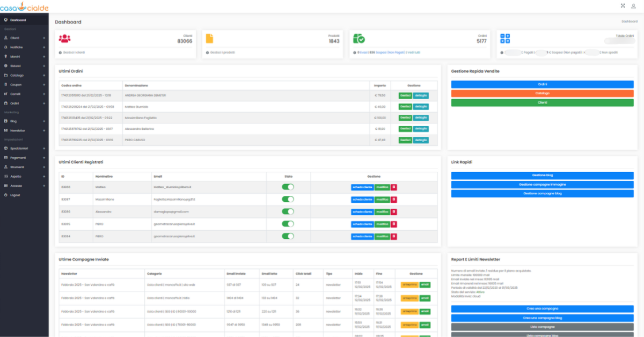Expand the Blog submenu plus sign

pos(44,121)
